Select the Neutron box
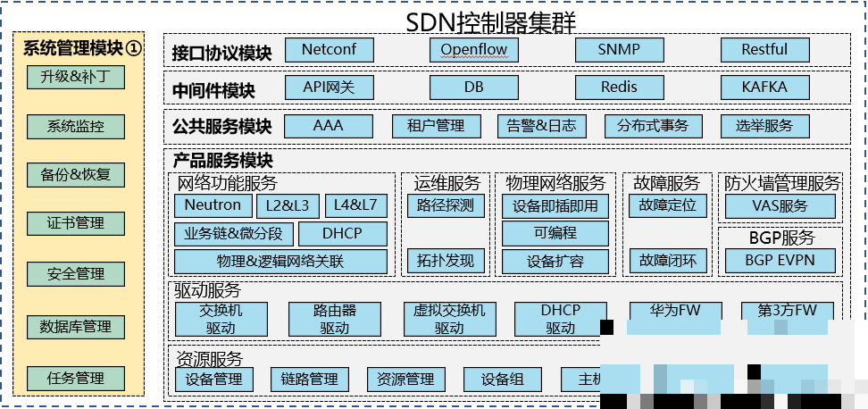Screen dimensions: 868x409 (x=213, y=206)
